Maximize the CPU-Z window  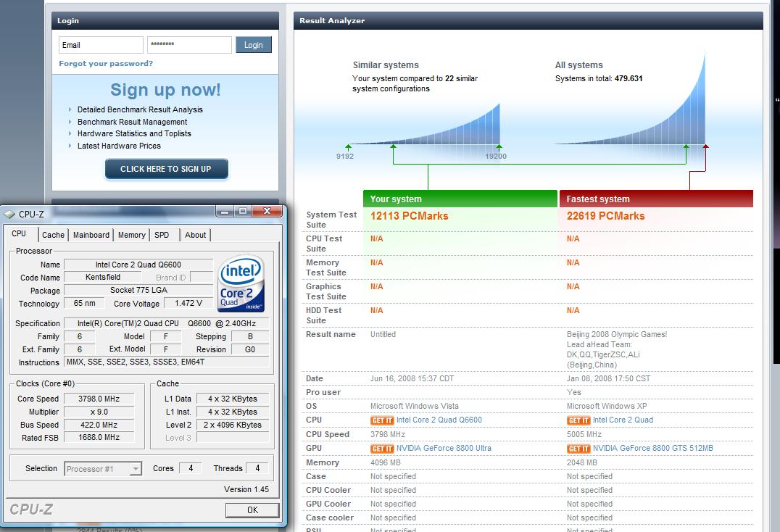coord(243,212)
